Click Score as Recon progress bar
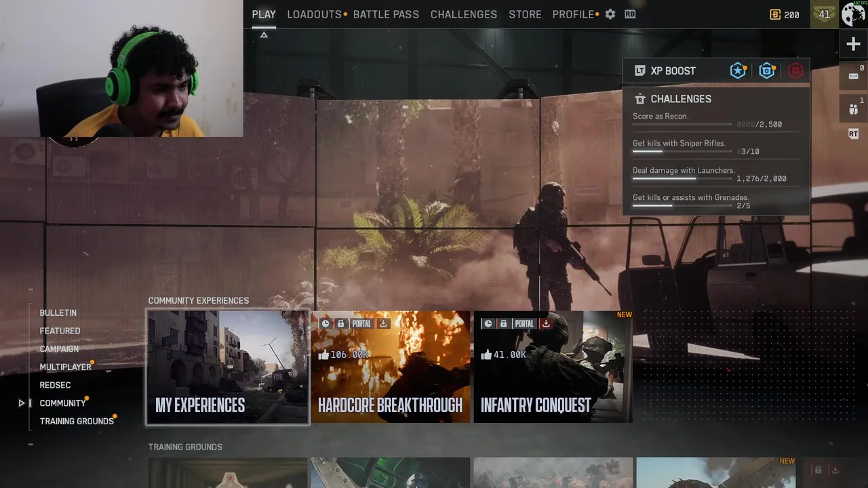 [x=682, y=125]
